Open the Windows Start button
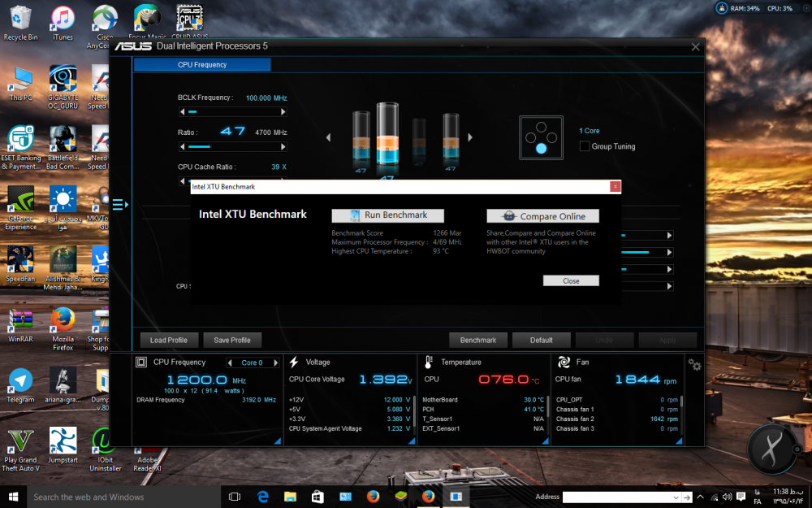This screenshot has height=508, width=812. point(14,497)
